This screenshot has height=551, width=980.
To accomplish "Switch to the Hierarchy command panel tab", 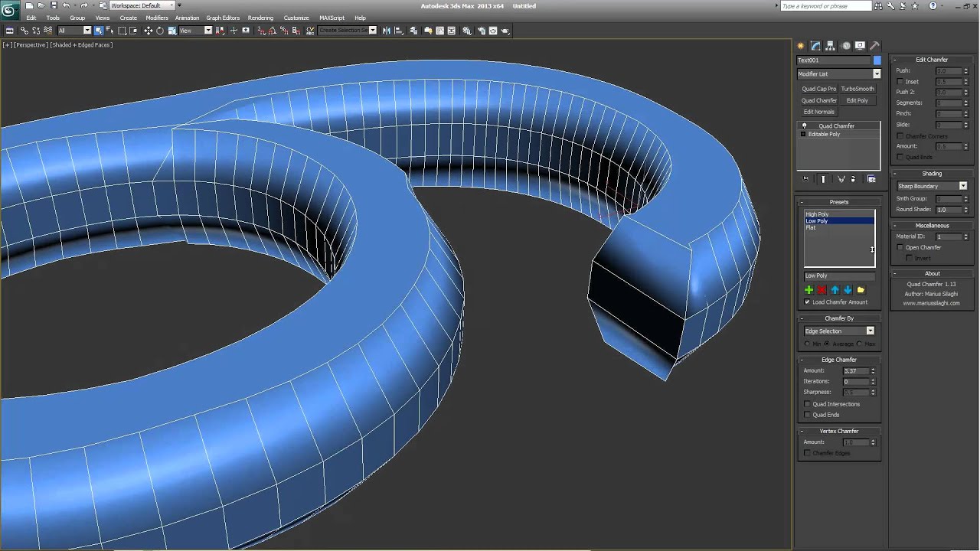I will pyautogui.click(x=830, y=46).
